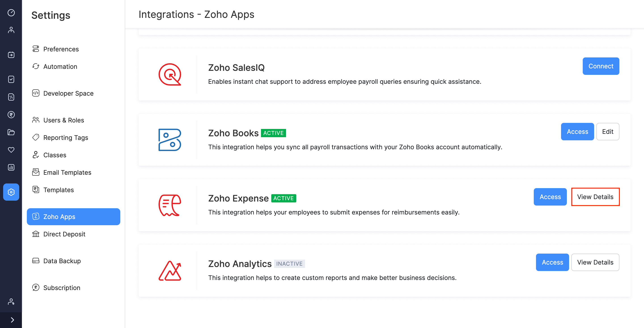This screenshot has height=328, width=644.
Task: Select the settings gear icon in left rail
Action: (x=11, y=192)
